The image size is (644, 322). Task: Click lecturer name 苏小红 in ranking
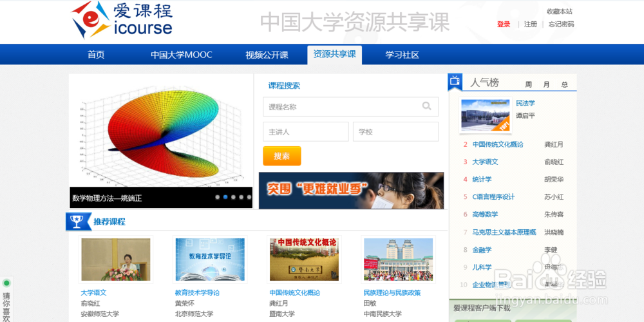554,196
